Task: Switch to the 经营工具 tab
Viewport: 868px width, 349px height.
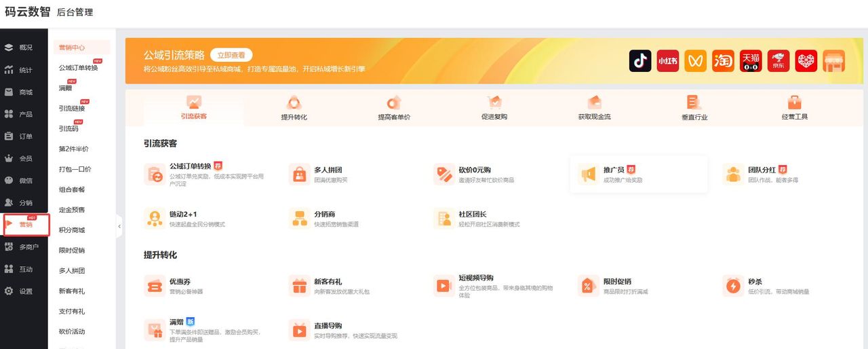Action: 795,109
